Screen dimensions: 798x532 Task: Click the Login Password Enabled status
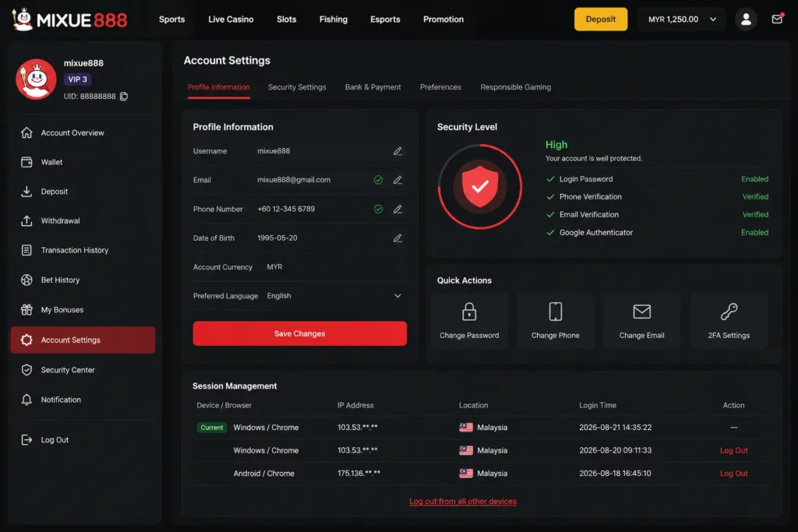click(x=754, y=179)
